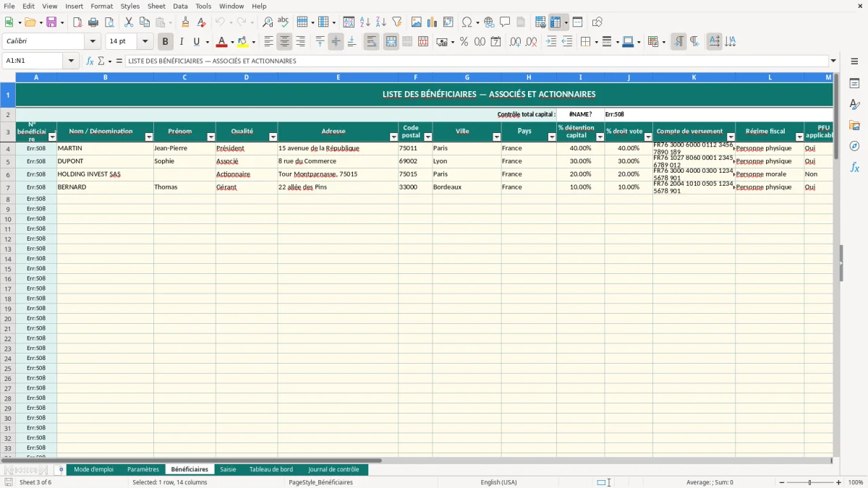Click the Add Decimal Place icon
868x488 pixels.
point(515,42)
